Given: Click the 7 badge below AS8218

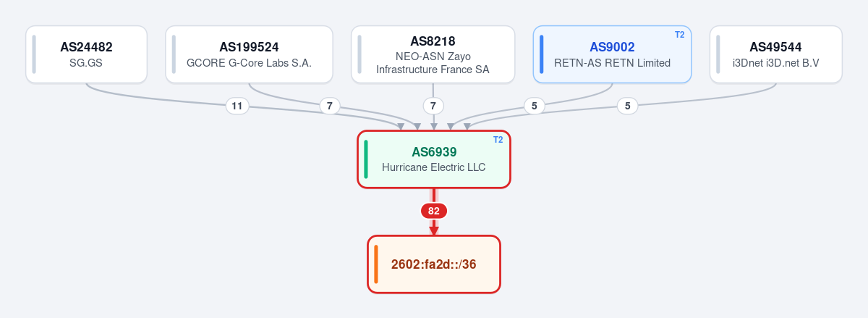Looking at the screenshot, I should tap(433, 106).
